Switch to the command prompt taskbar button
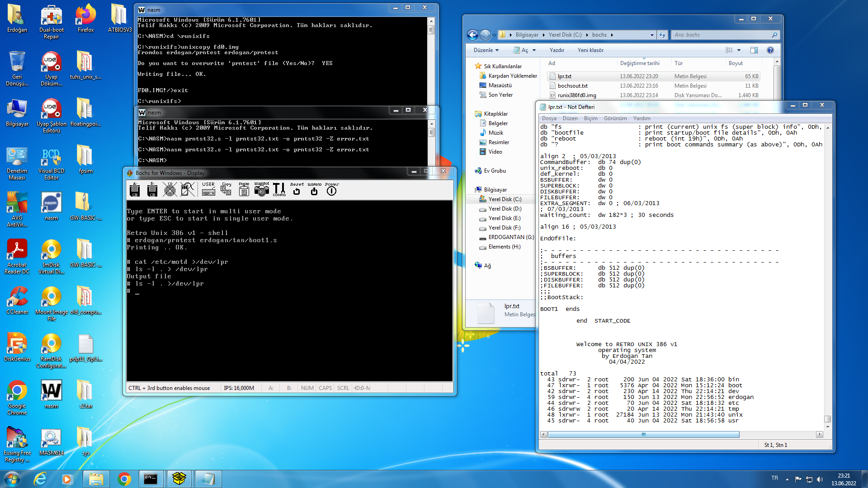868x488 pixels. [x=151, y=479]
